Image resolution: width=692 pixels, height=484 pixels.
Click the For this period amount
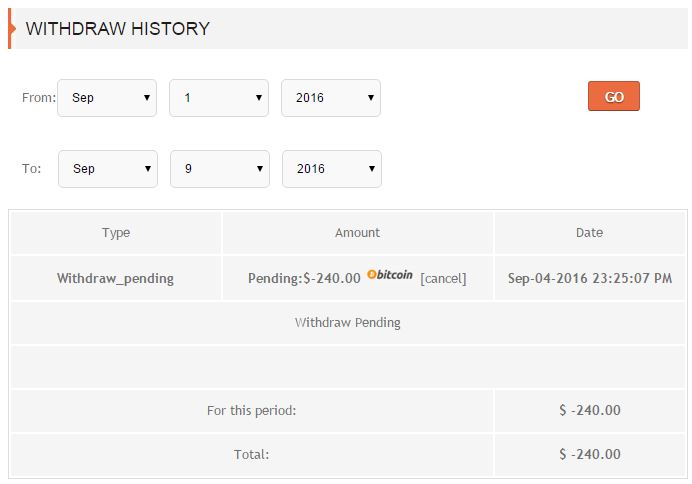589,410
